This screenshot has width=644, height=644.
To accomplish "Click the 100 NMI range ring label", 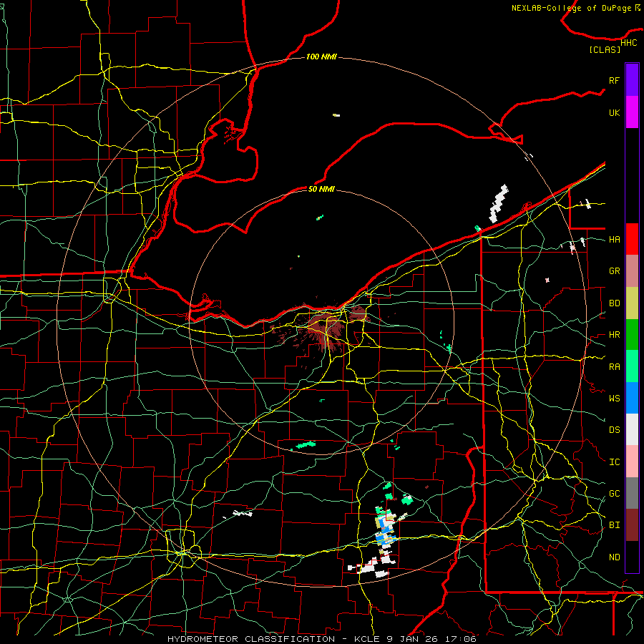I will 321,57.
